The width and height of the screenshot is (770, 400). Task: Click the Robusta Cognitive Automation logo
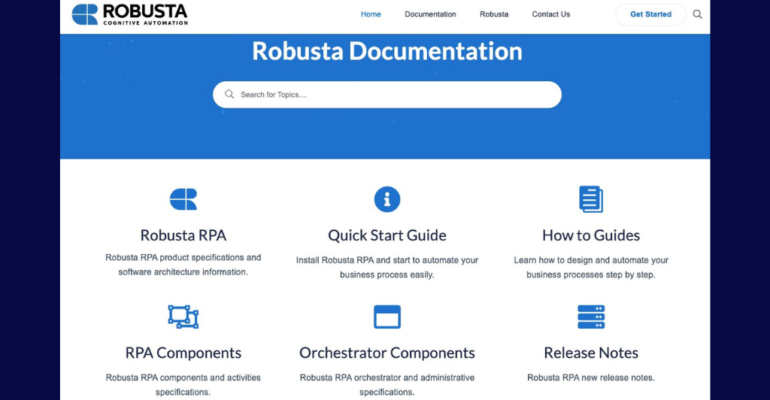[130, 14]
